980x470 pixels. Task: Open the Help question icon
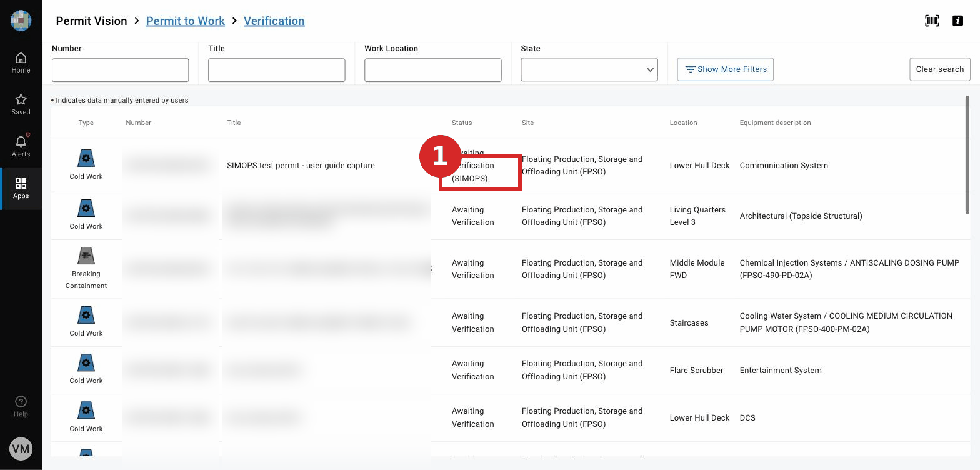pyautogui.click(x=21, y=406)
